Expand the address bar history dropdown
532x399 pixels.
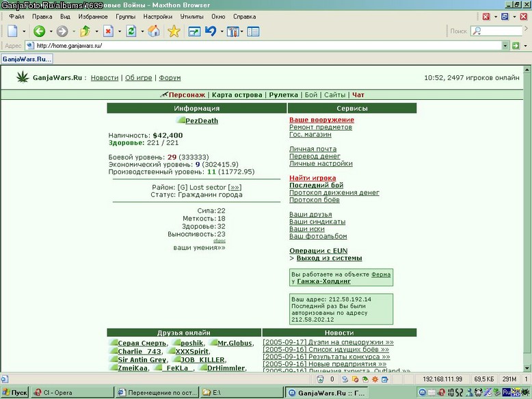click(x=505, y=45)
